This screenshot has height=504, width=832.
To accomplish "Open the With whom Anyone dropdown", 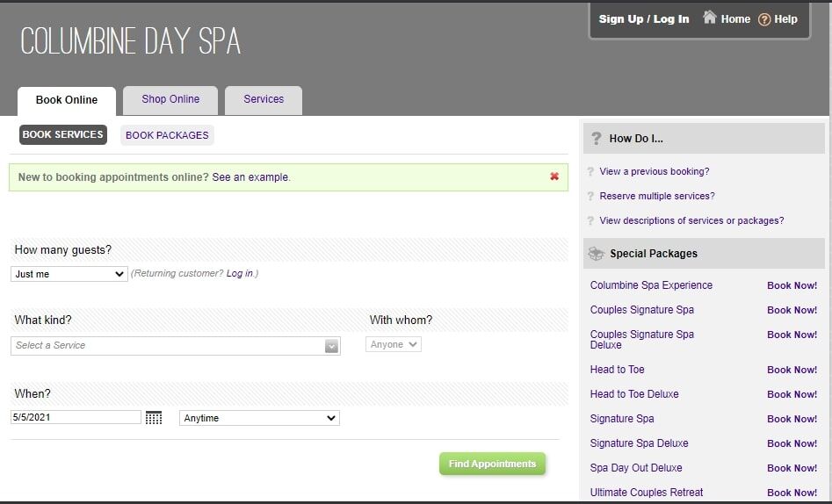I will pos(393,345).
